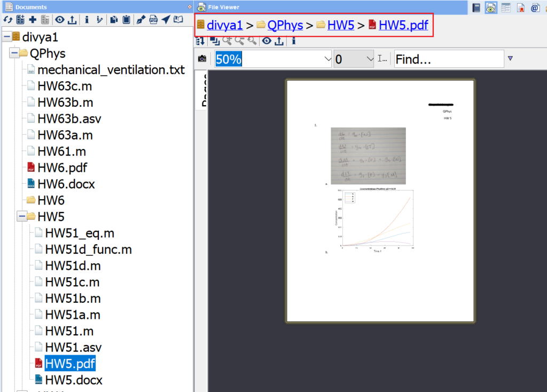Open the triangle dropdown next to Find
The height and width of the screenshot is (392, 547).
[510, 59]
